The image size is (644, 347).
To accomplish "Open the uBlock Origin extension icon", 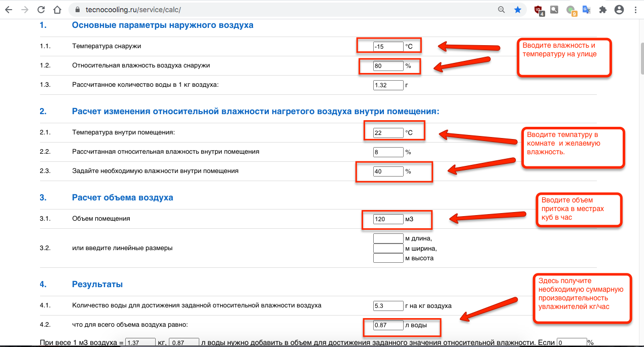I will pyautogui.click(x=539, y=10).
